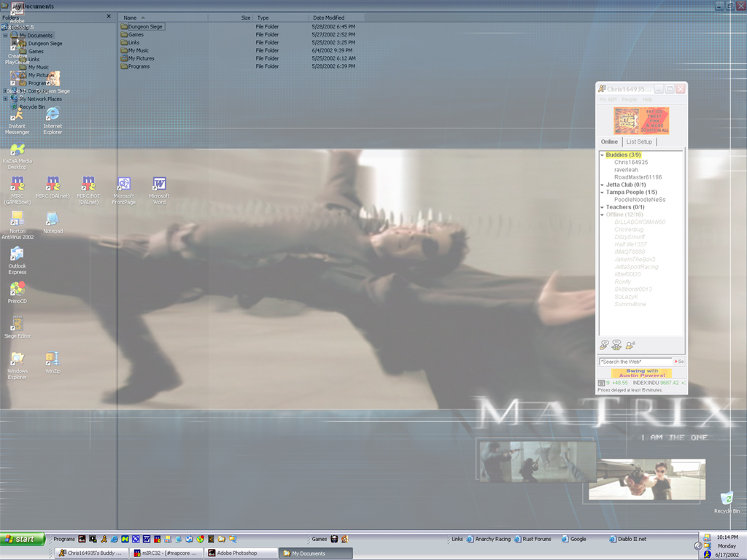
Task: Switch to mIRC32 taskbar button
Action: pos(167,553)
